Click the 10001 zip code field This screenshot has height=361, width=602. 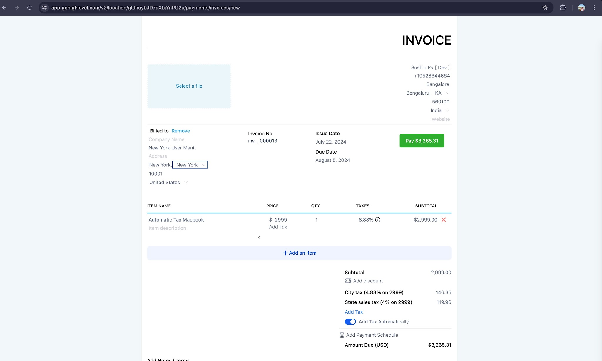[155, 174]
